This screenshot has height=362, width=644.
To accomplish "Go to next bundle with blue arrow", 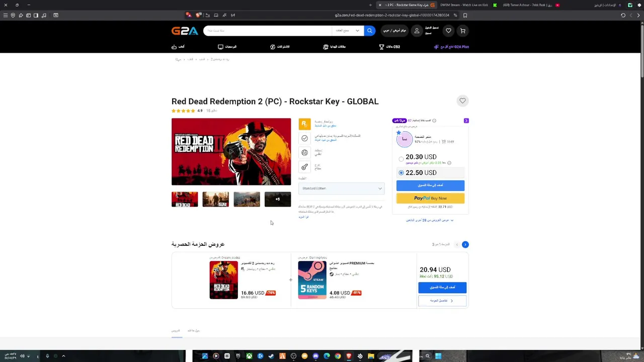I will (x=465, y=244).
